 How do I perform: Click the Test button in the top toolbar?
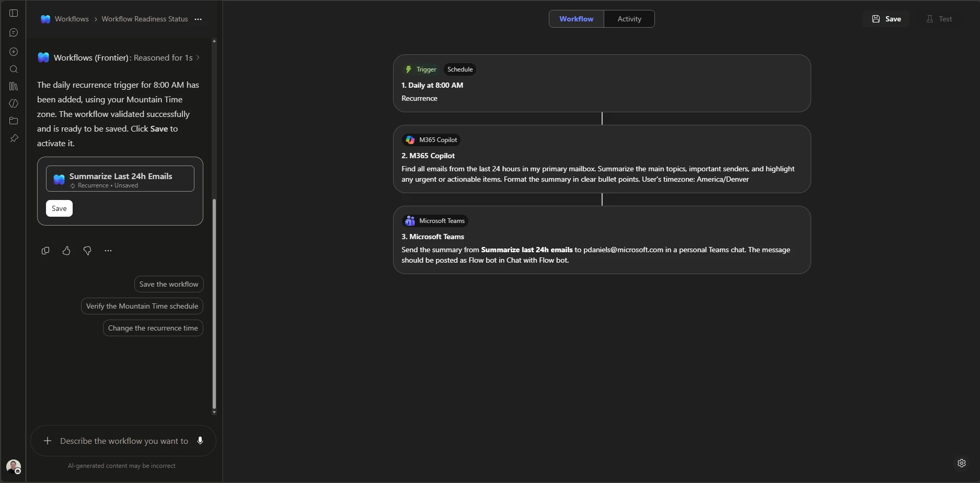[x=939, y=19]
